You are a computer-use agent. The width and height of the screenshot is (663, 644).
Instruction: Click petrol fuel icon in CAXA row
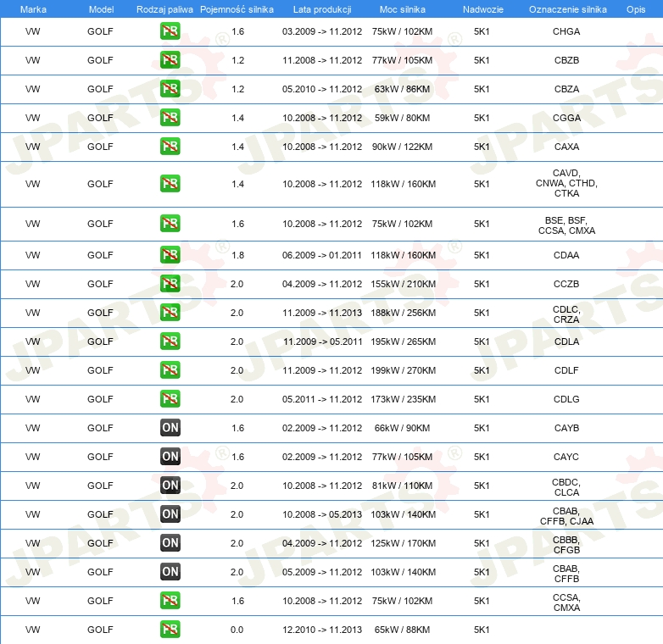tap(170, 147)
